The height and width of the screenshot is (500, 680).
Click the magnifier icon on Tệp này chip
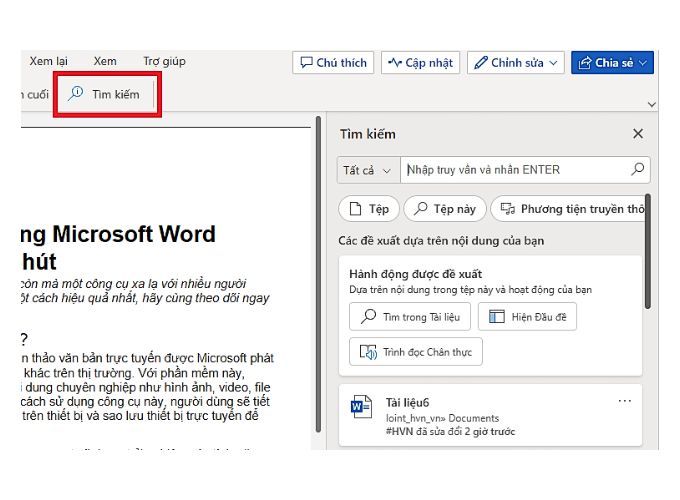[x=420, y=209]
